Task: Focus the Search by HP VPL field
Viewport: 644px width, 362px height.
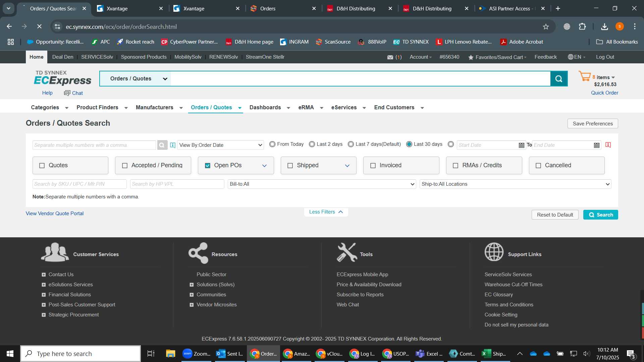Action: (177, 184)
